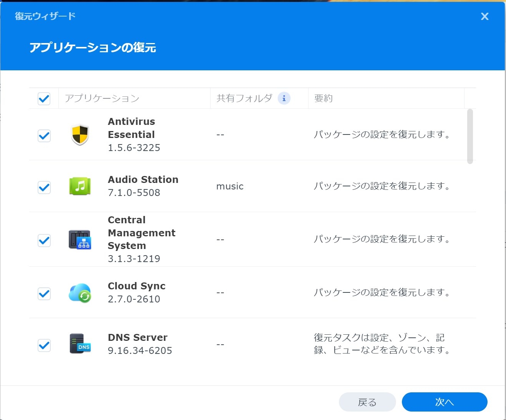Screen dimensions: 506x420
Task: Toggle the select-all applications checkbox
Action: pos(44,99)
